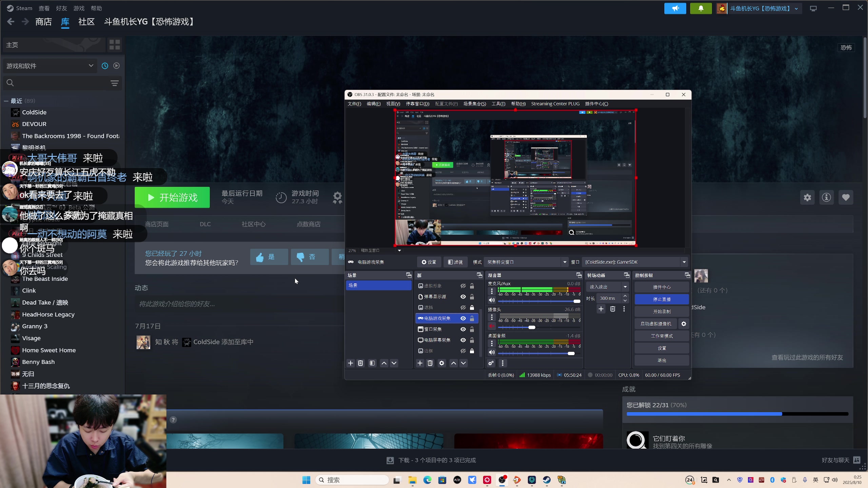The image size is (868, 488).
Task: Click 开始游戏 green play button
Action: click(172, 197)
